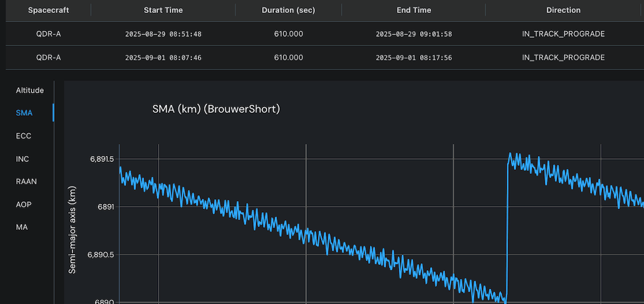The height and width of the screenshot is (304, 644).
Task: Open the Altitude plot tab
Action: (30, 90)
